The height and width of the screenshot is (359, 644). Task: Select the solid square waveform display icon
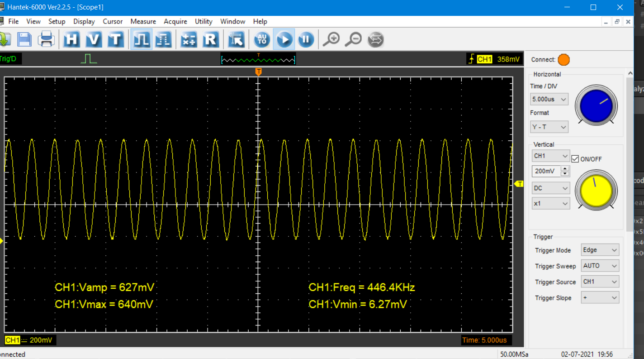tap(141, 39)
